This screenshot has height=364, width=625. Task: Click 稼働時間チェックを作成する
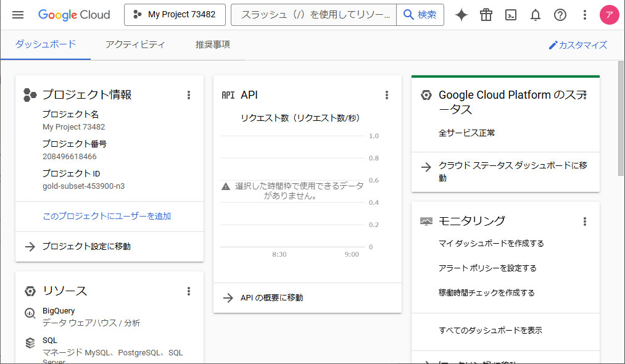pos(487,292)
